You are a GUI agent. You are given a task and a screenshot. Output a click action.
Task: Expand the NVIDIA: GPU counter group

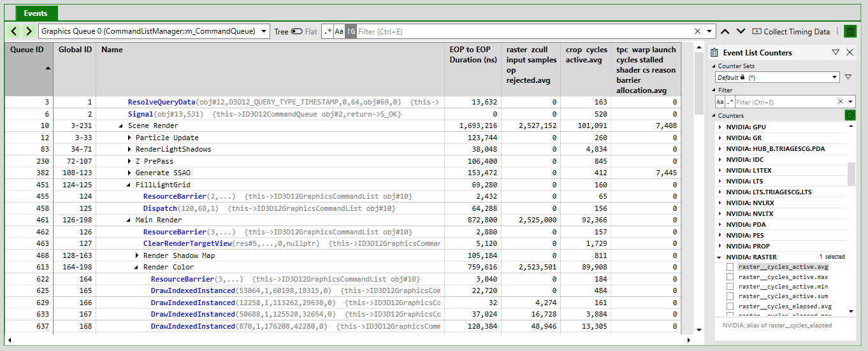point(721,127)
